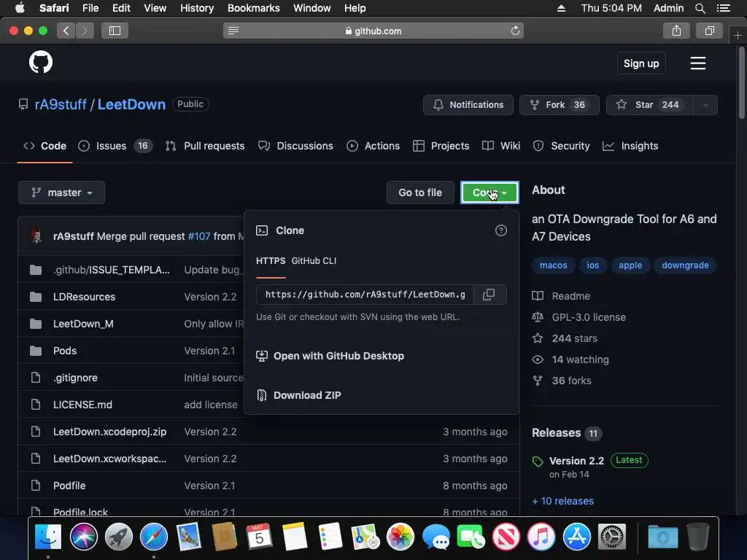This screenshot has height=560, width=747.
Task: Open News app from the Dock
Action: pyautogui.click(x=506, y=536)
